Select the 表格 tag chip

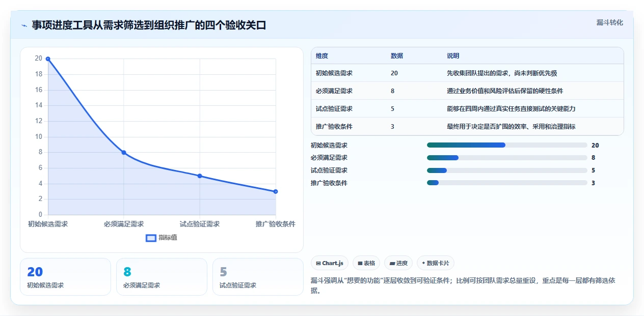366,263
